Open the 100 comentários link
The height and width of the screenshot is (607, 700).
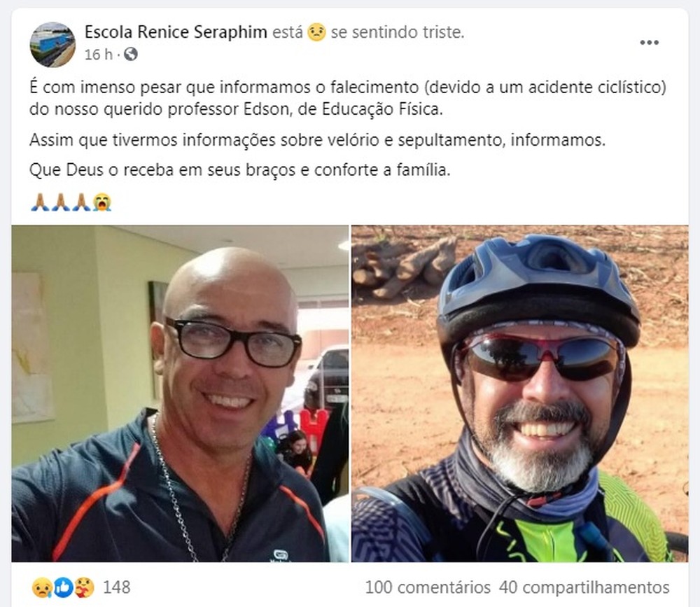tap(428, 587)
